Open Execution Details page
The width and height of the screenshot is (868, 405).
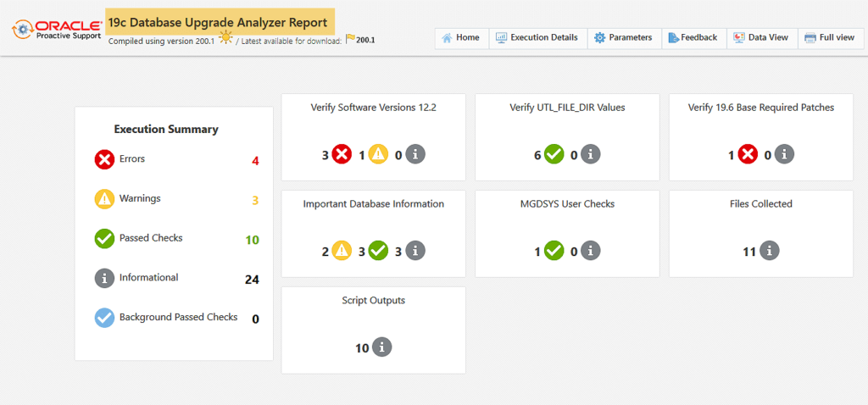(x=538, y=38)
